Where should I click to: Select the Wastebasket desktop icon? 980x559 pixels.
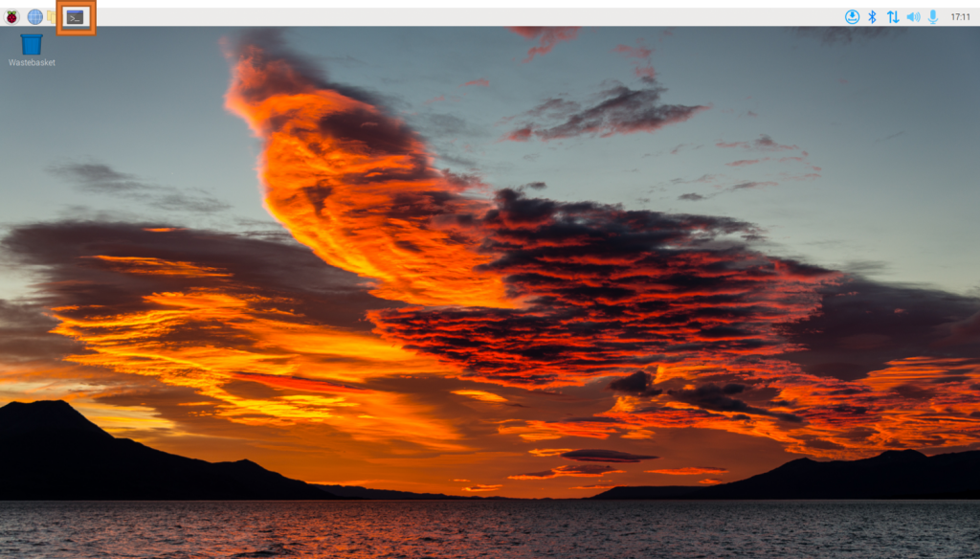[x=32, y=50]
